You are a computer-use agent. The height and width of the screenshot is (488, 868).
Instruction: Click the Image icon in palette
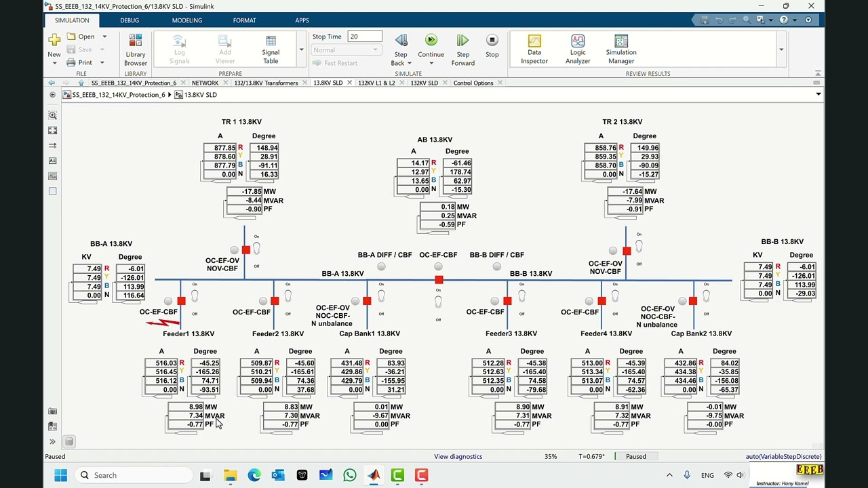click(x=52, y=176)
